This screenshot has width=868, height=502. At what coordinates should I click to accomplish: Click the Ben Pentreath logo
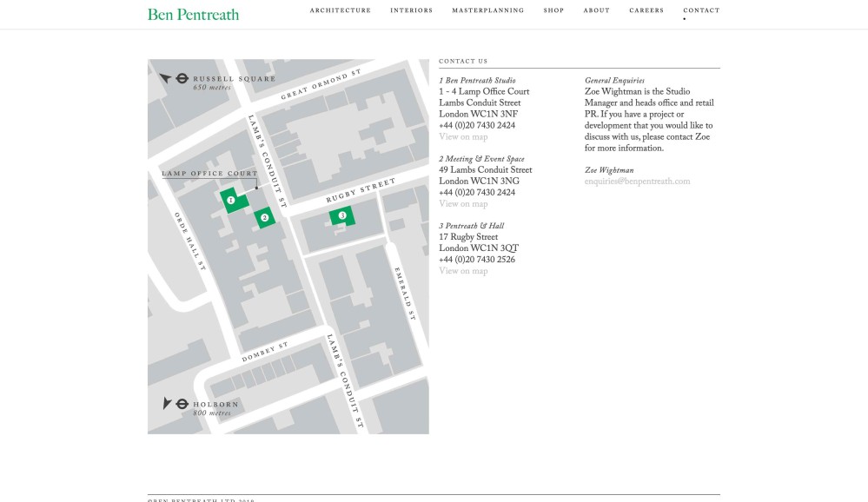coord(193,15)
